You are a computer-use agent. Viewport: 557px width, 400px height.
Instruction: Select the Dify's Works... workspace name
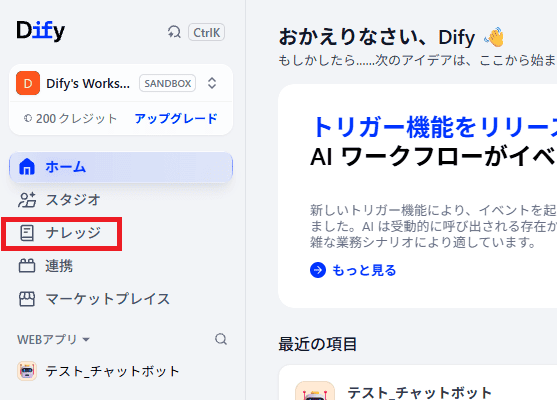coord(88,83)
